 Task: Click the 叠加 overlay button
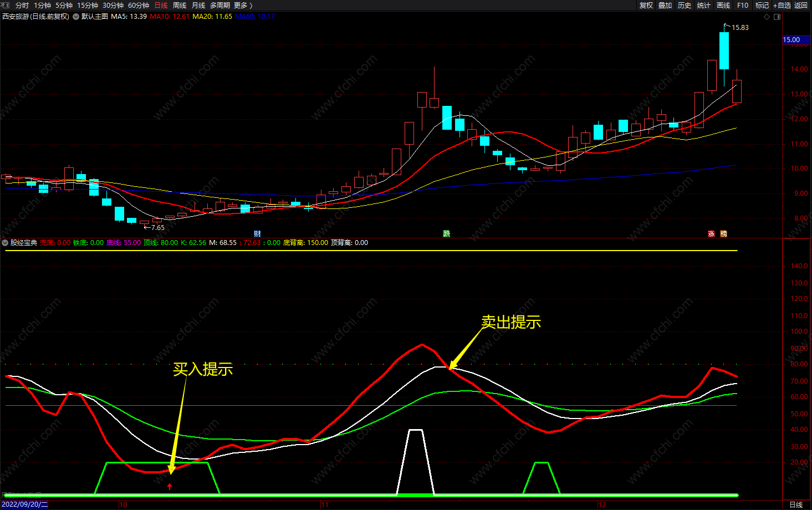tap(665, 5)
